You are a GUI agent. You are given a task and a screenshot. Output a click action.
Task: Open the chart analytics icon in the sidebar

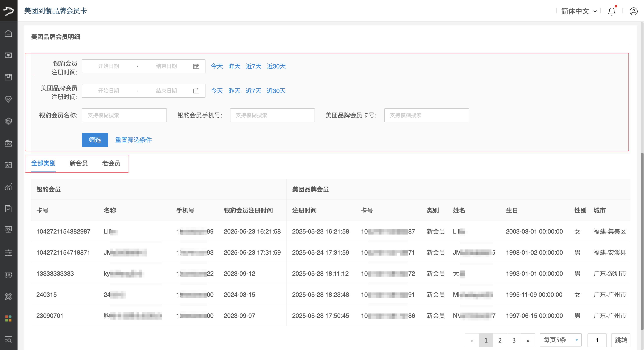(x=8, y=187)
